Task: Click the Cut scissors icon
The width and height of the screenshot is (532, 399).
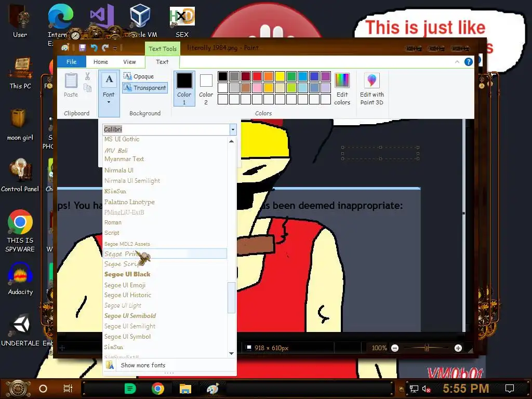Action: pyautogui.click(x=87, y=76)
